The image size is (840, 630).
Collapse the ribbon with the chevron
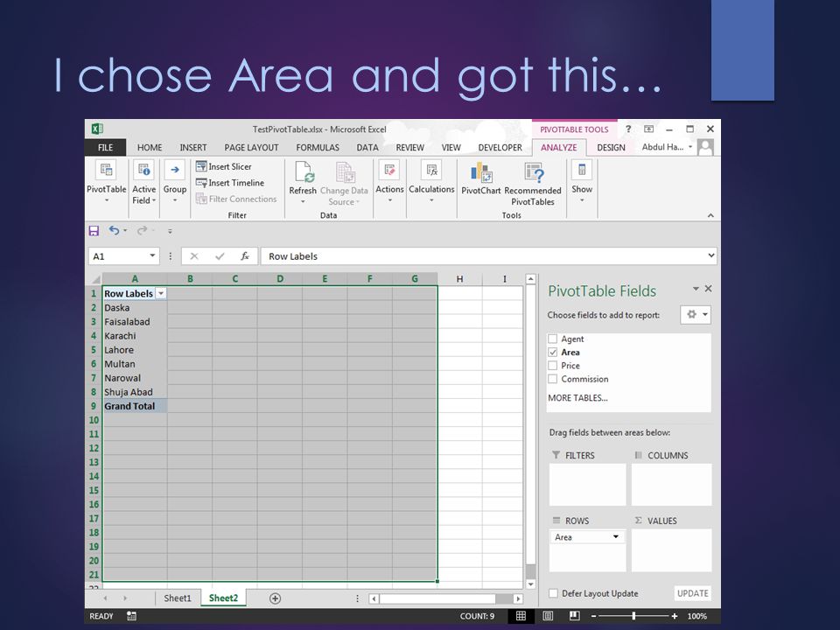coord(710,215)
